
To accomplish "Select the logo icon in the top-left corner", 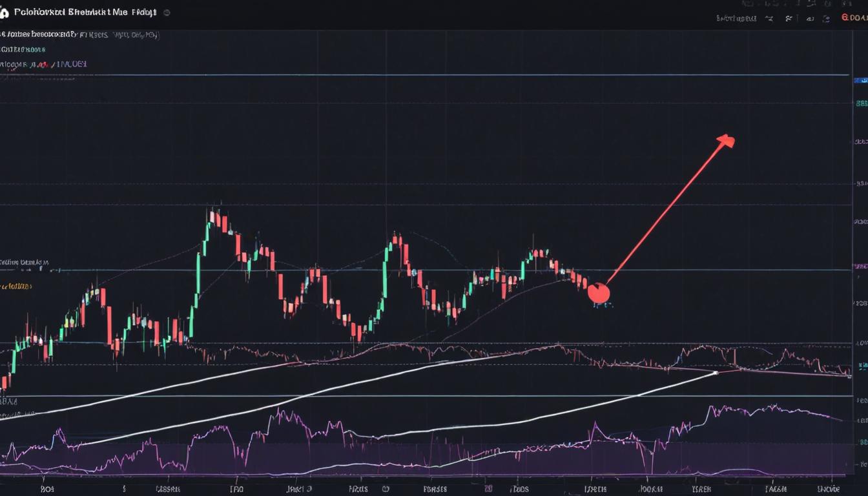I will (8, 12).
